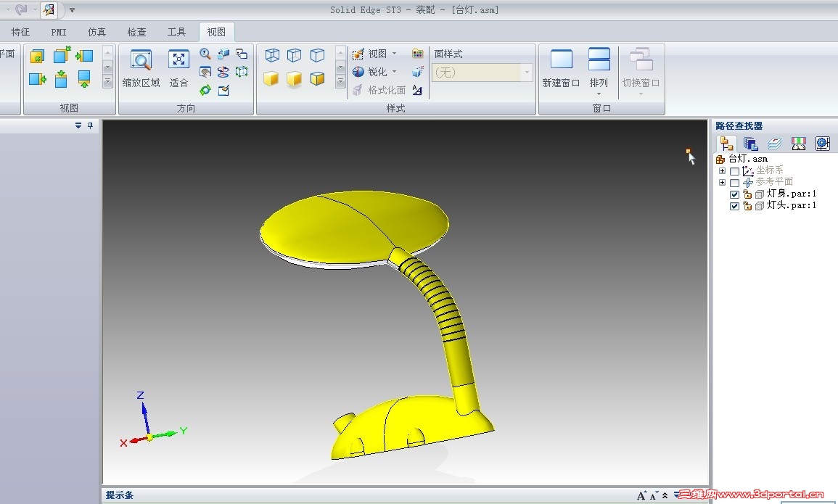Expand the 坐标系 tree node
The width and height of the screenshot is (838, 504).
click(x=722, y=171)
